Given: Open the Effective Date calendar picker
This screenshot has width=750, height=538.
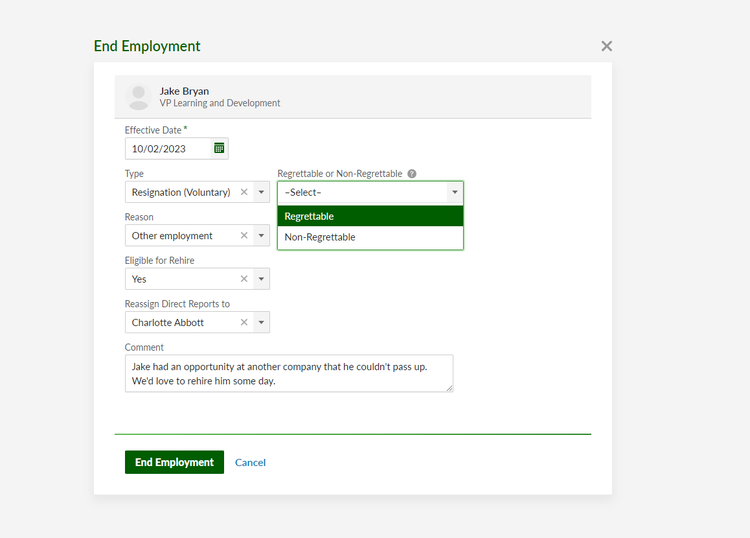Looking at the screenshot, I should click(219, 149).
